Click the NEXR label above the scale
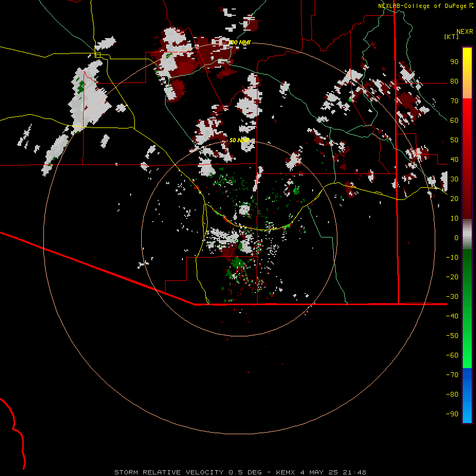Image resolution: width=476 pixels, height=476 pixels. [465, 32]
